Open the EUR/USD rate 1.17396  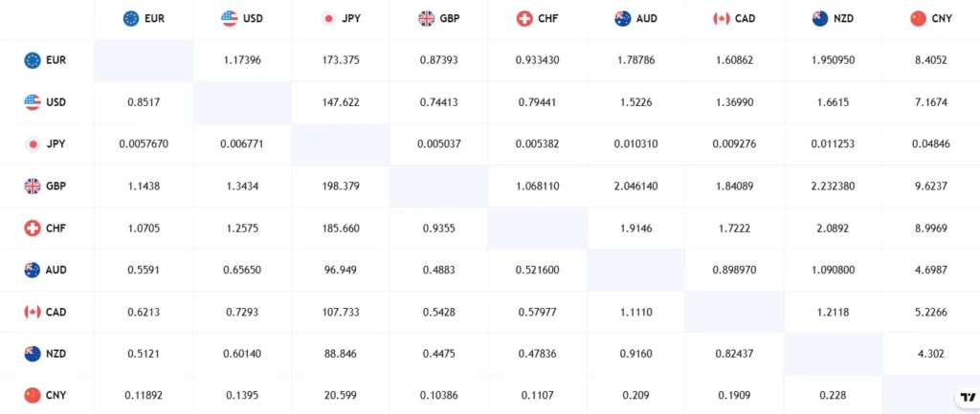[242, 60]
